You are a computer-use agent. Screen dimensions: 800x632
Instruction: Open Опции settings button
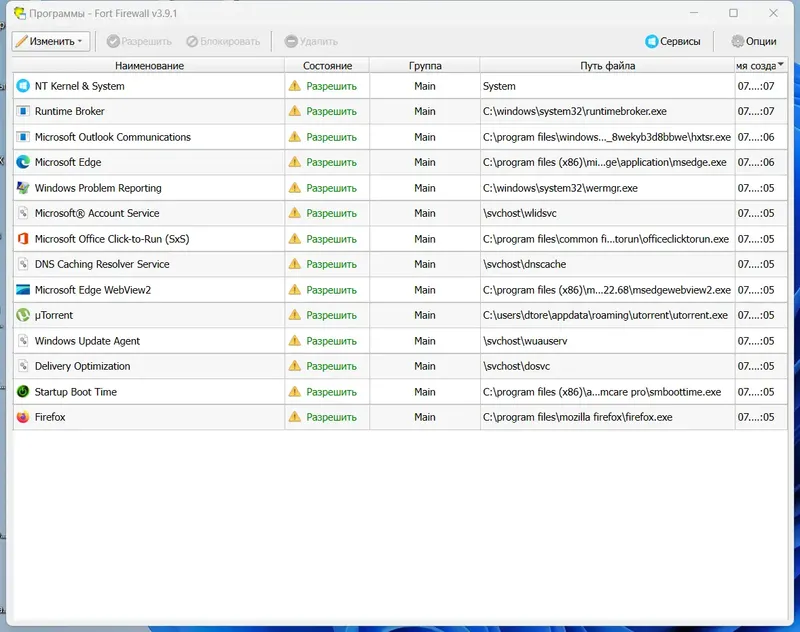click(x=754, y=41)
